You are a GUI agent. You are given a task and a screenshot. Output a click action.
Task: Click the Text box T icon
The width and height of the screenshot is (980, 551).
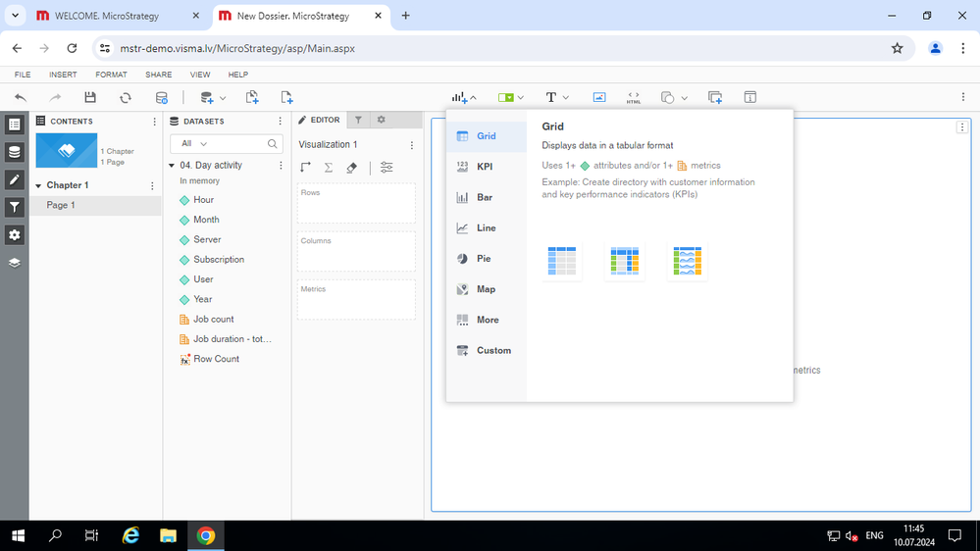pos(550,97)
